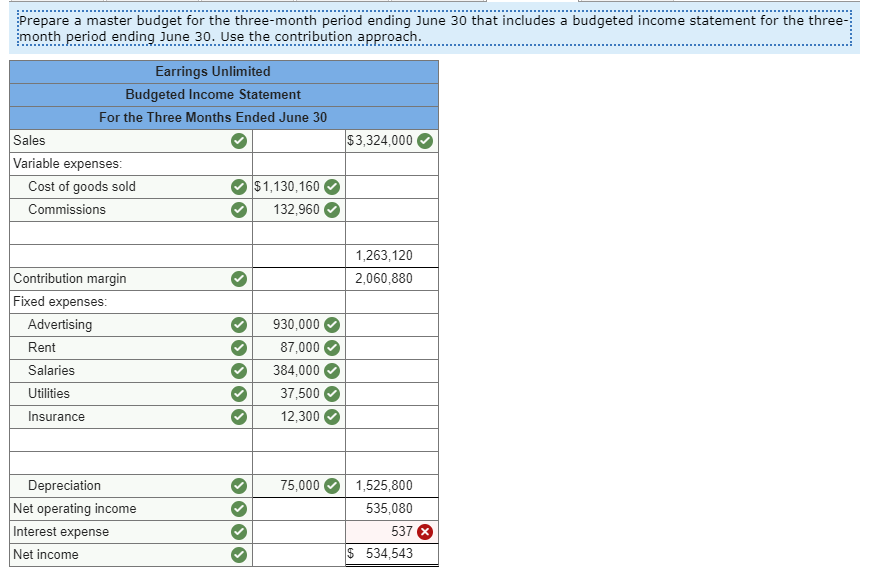Viewport: 889px width, 575px height.
Task: Click the green check beside Net income label
Action: point(239,555)
